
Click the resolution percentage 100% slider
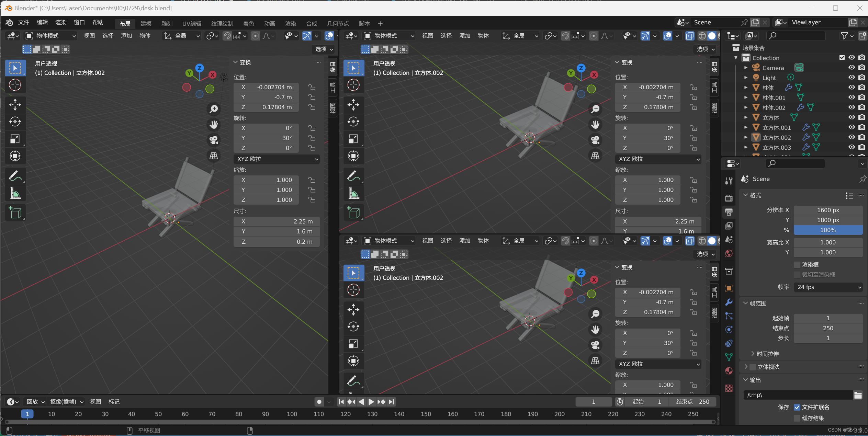tap(828, 230)
